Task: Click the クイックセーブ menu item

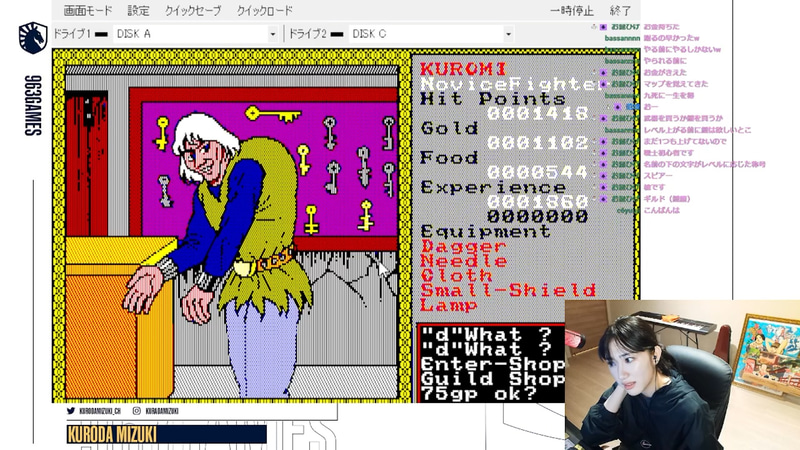Action: point(193,10)
